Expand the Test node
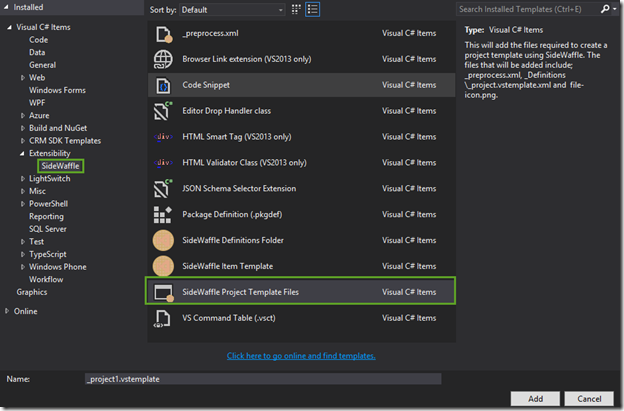Viewport: 624px width, 411px height. tap(23, 242)
